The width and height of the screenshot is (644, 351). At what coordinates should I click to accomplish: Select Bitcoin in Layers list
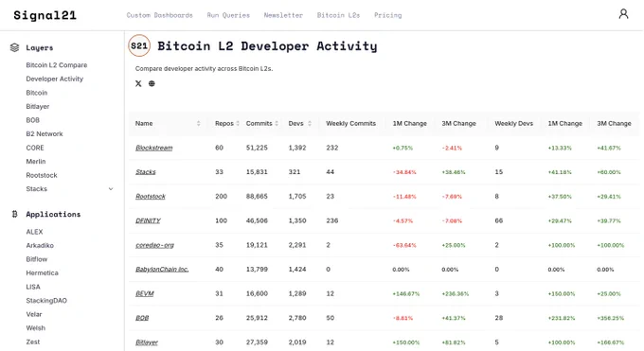(x=37, y=93)
